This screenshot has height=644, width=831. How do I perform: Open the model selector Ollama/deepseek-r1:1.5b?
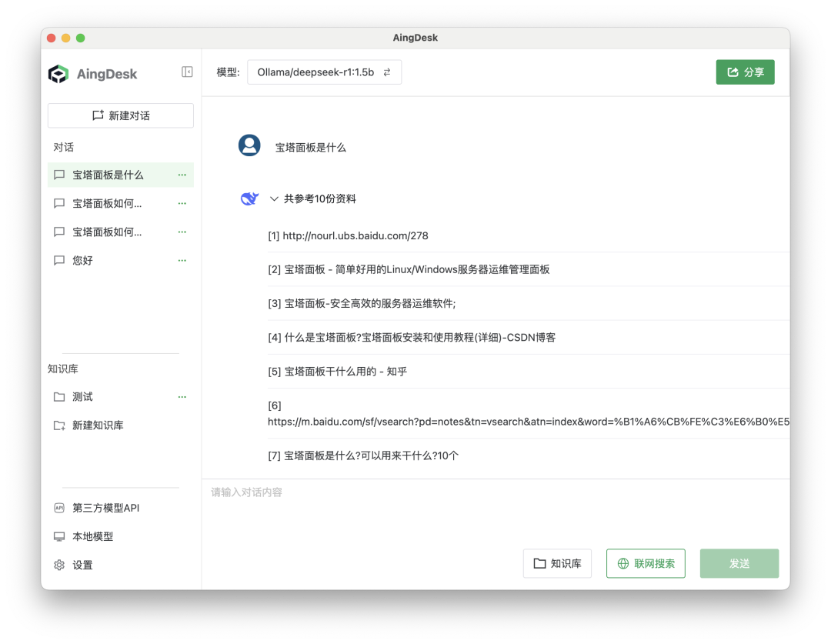[x=324, y=72]
